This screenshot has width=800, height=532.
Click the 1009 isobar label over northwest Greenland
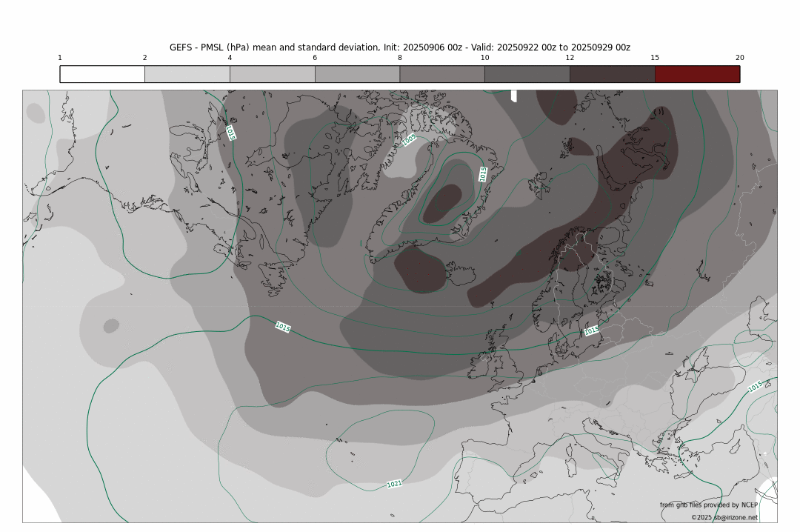coord(409,138)
